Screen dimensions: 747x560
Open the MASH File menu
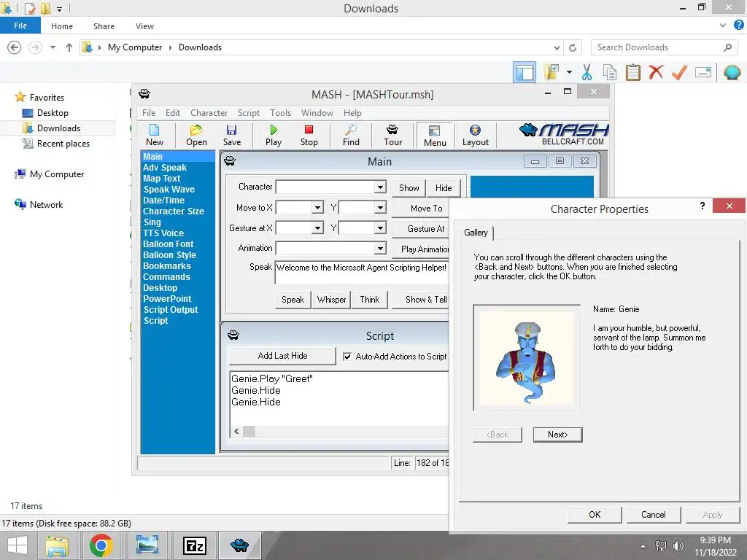point(149,113)
